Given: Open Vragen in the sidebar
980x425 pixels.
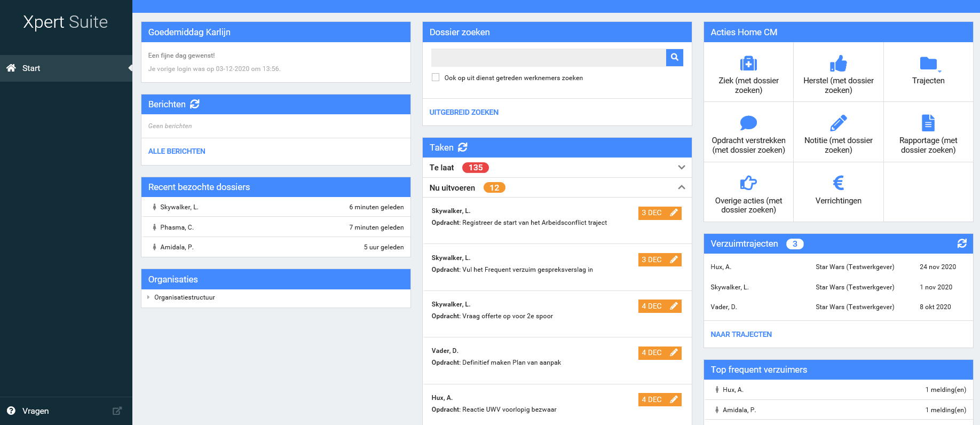Looking at the screenshot, I should [x=36, y=411].
